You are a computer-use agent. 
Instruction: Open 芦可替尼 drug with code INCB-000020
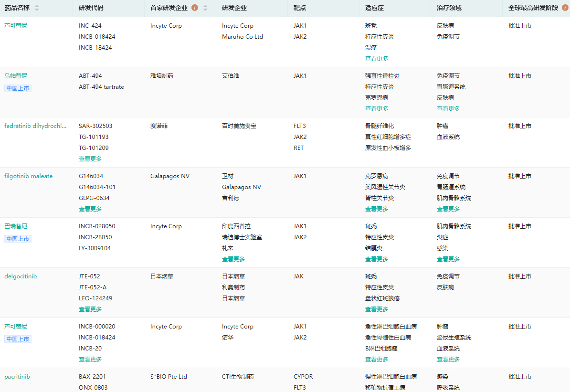pyautogui.click(x=16, y=327)
